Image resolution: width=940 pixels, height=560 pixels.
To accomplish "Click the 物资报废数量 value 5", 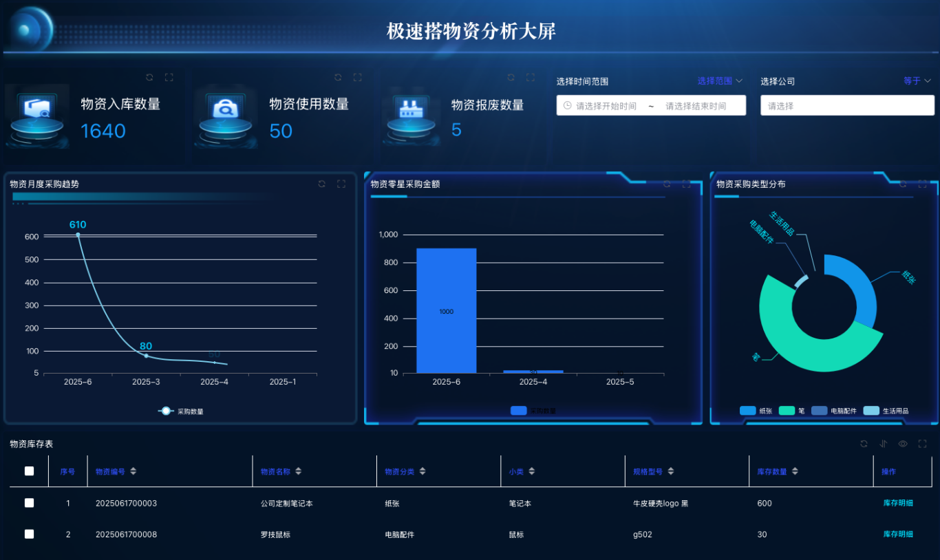I will pyautogui.click(x=456, y=130).
